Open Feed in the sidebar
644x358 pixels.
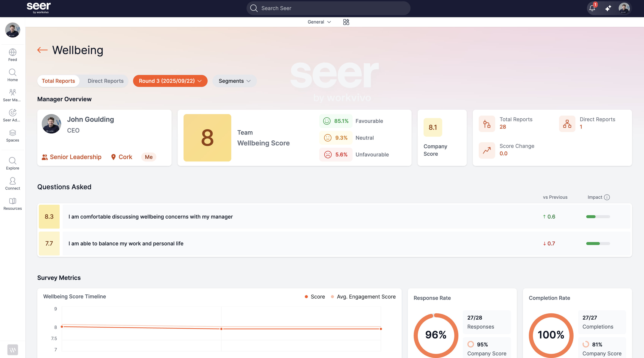[12, 55]
